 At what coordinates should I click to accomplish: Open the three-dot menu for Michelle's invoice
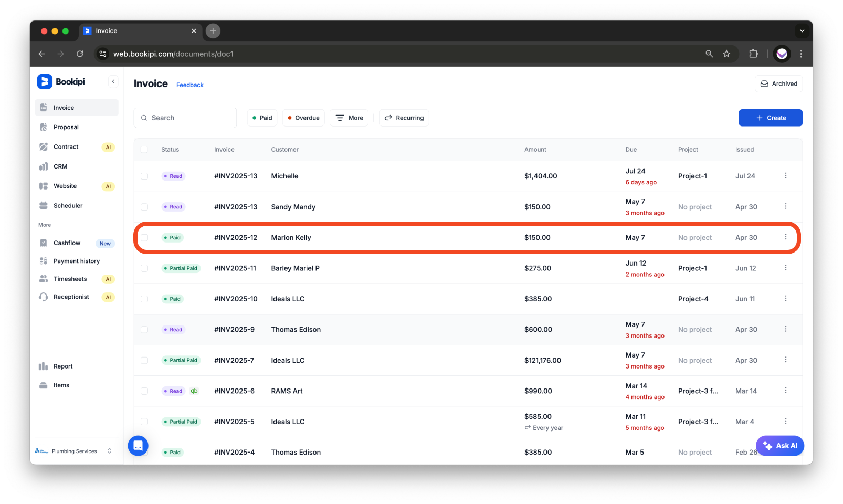tap(786, 176)
